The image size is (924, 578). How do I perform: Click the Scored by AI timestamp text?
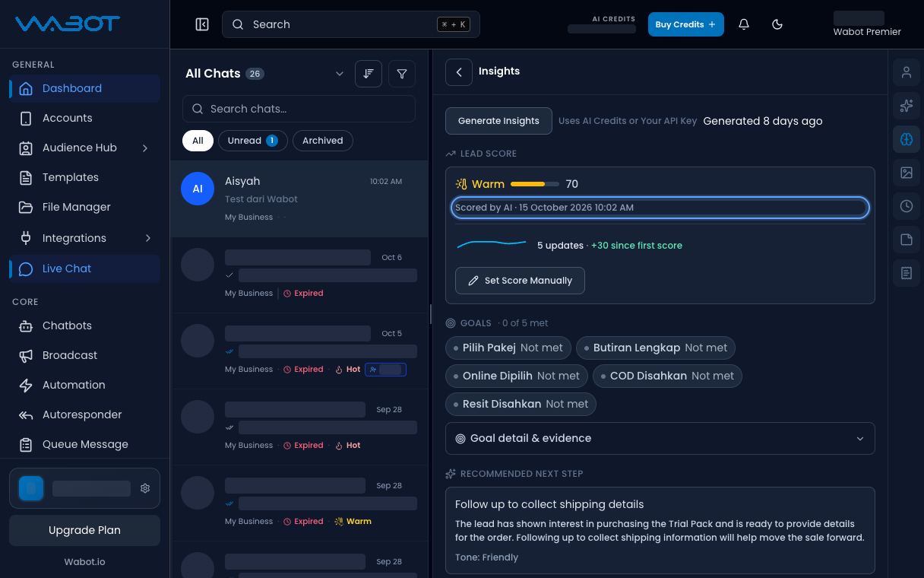point(544,208)
